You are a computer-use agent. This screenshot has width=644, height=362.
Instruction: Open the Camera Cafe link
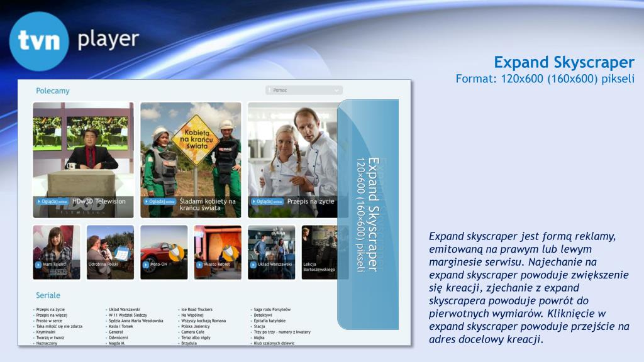[192, 332]
